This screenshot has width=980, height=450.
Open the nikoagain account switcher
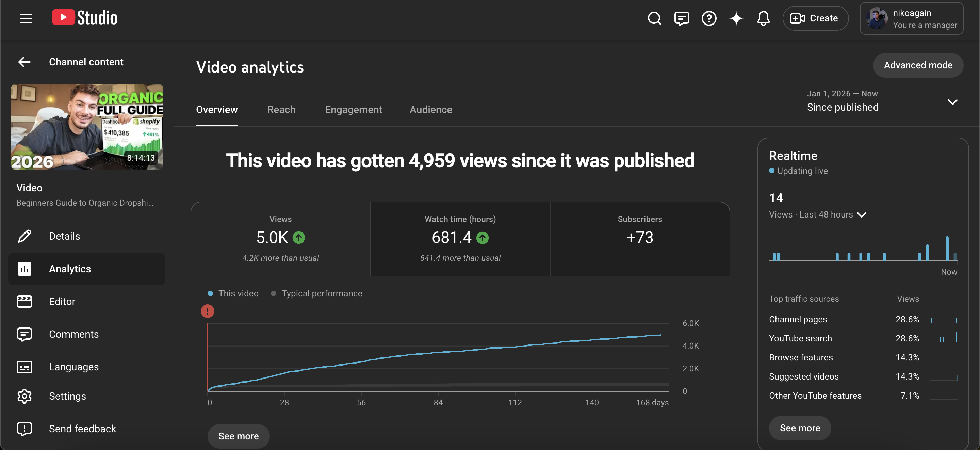[x=912, y=18]
